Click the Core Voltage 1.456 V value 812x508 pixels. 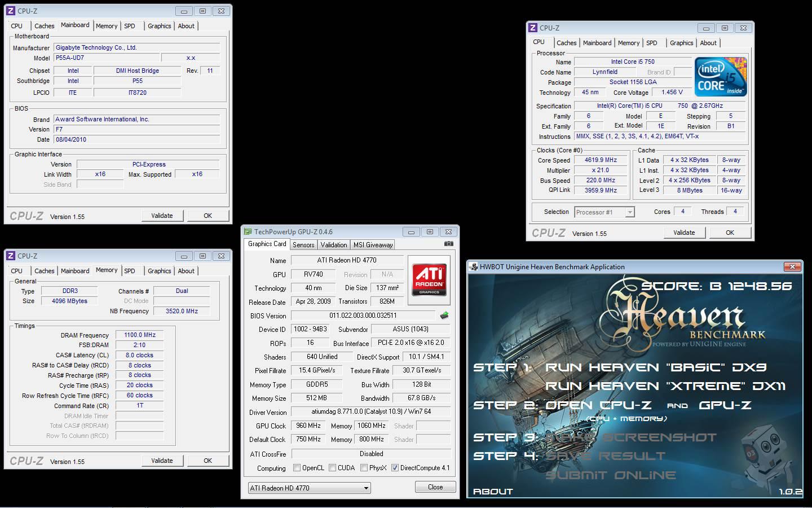[x=672, y=92]
